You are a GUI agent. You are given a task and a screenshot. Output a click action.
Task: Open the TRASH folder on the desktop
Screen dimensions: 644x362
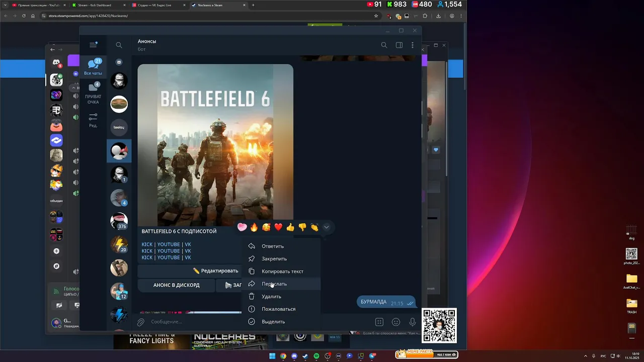tap(631, 305)
